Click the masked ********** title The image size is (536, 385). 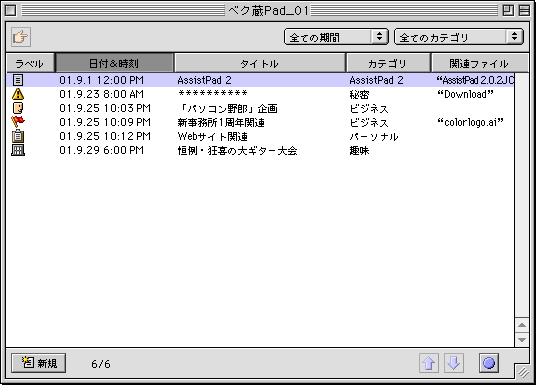tap(213, 93)
